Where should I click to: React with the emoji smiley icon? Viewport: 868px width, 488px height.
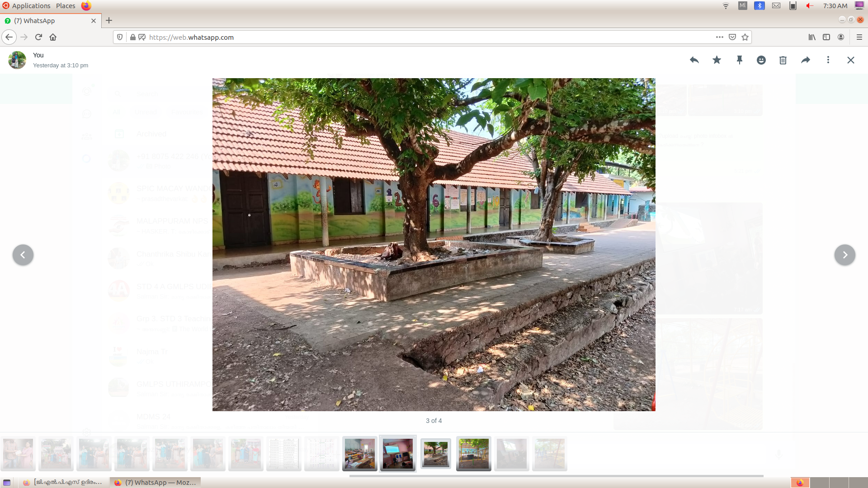click(x=761, y=60)
